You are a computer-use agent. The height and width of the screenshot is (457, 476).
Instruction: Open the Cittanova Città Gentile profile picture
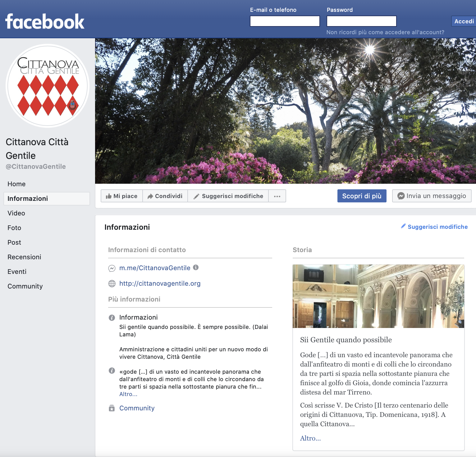[48, 86]
